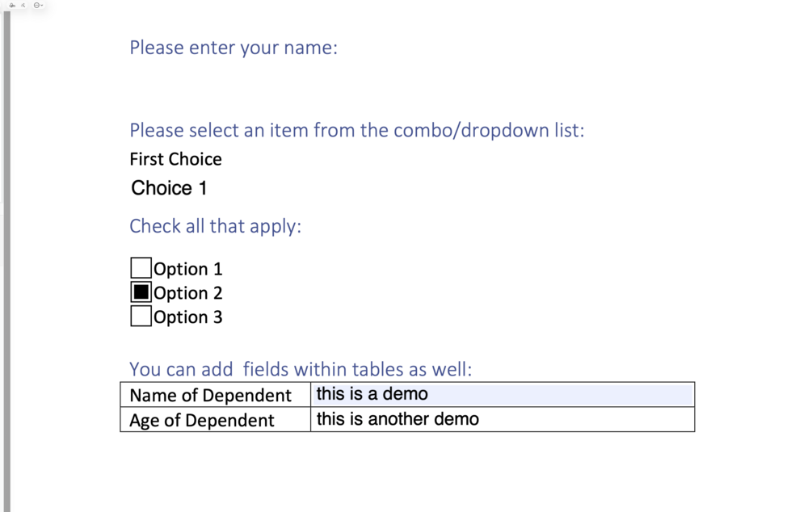Enable the Option 3 checkbox

pos(141,316)
